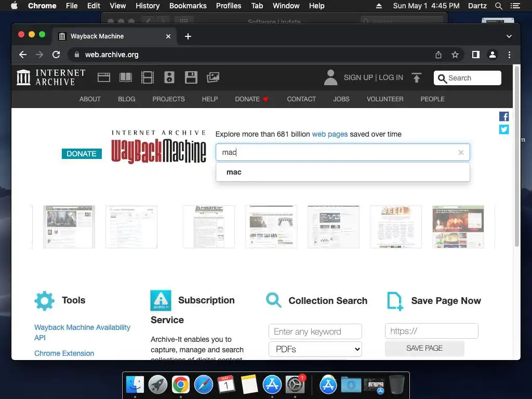Image resolution: width=532 pixels, height=399 pixels.
Task: Open the Texts book icon
Action: click(x=126, y=78)
